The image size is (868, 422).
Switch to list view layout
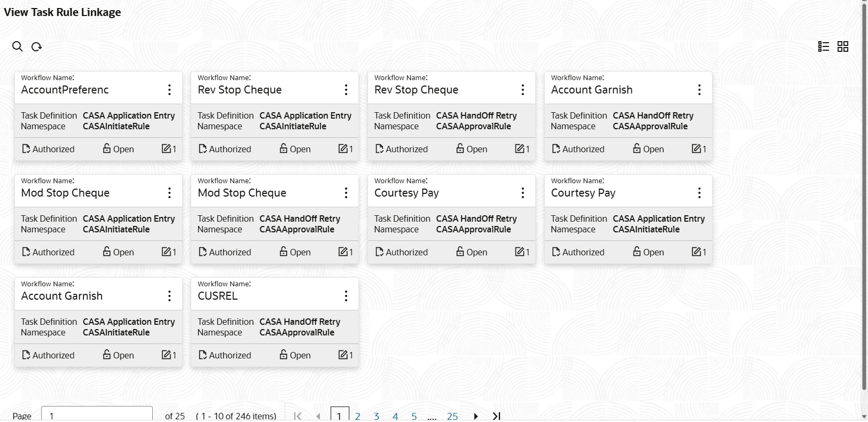point(824,46)
